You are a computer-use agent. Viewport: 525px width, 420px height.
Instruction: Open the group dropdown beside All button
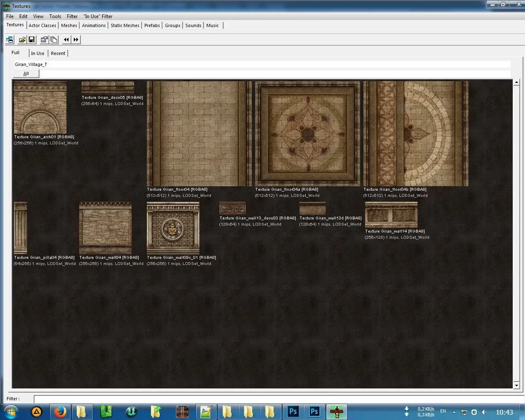[x=275, y=73]
